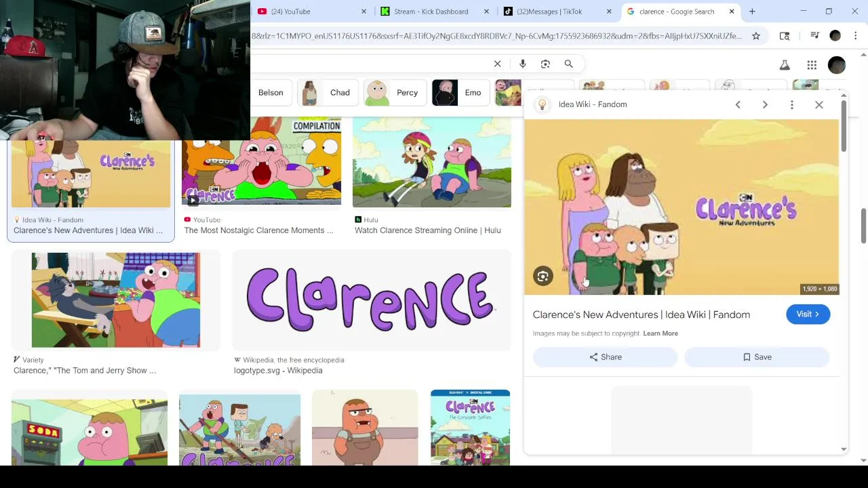Open the Clarence Complete Series Blu-ray thumbnail
868x488 pixels.
pyautogui.click(x=470, y=428)
